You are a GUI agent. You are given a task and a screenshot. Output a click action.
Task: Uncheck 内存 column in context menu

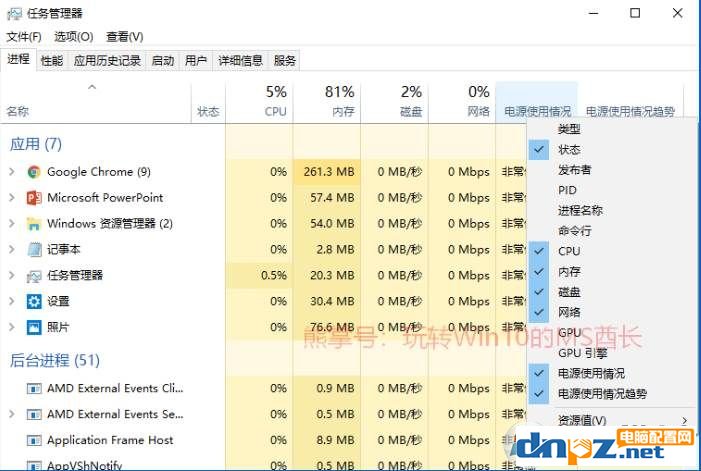pos(539,272)
